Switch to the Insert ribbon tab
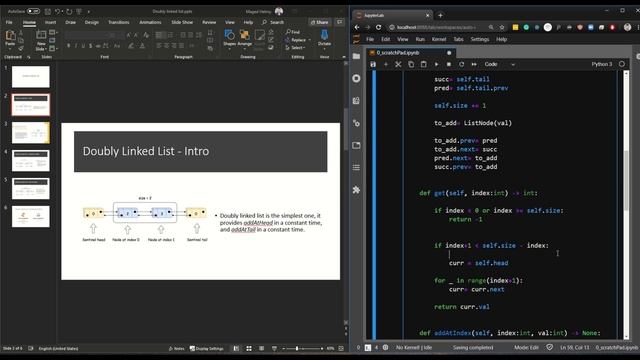 tap(51, 22)
